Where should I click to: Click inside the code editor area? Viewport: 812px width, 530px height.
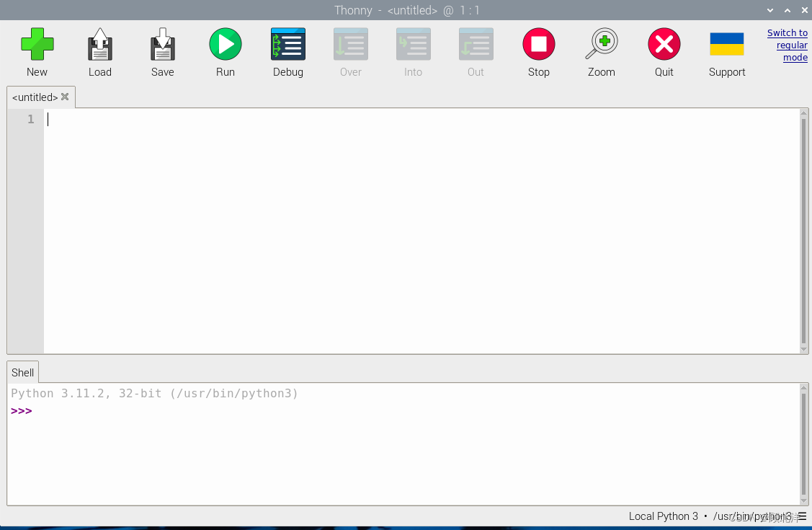coord(421,231)
